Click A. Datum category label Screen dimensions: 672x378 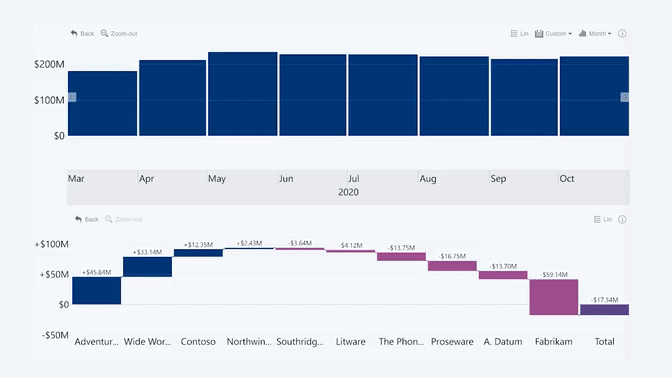(503, 342)
